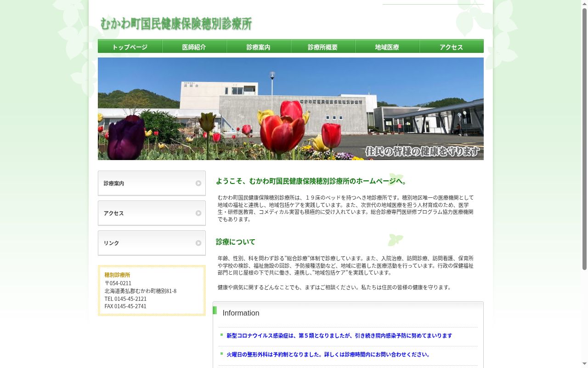
Task: Click the postal code 〒054-0211
Action: tap(118, 283)
